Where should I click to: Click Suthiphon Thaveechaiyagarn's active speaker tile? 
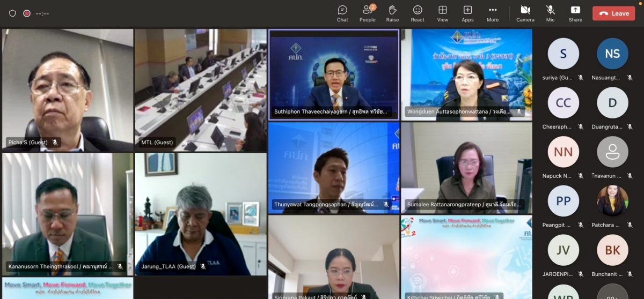(x=334, y=74)
